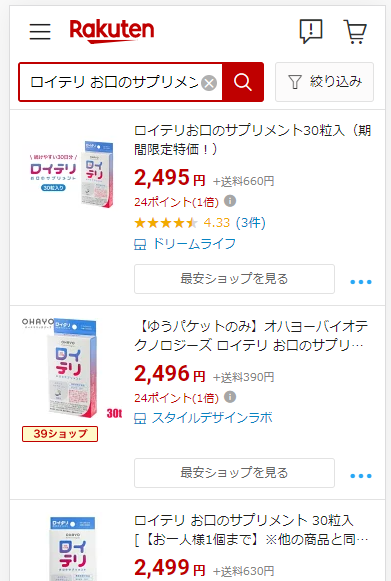Click the red search magnifier button

tap(243, 82)
